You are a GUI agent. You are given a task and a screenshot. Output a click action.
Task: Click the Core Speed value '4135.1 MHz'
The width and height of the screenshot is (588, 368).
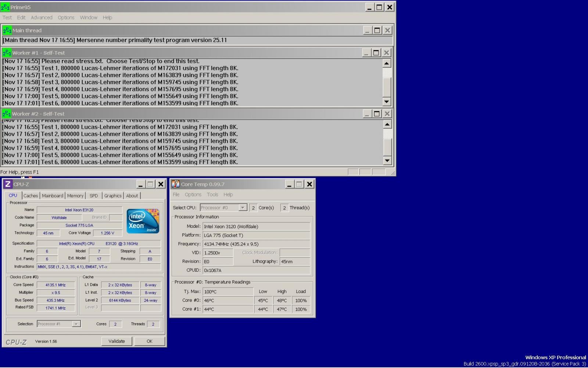(55, 285)
